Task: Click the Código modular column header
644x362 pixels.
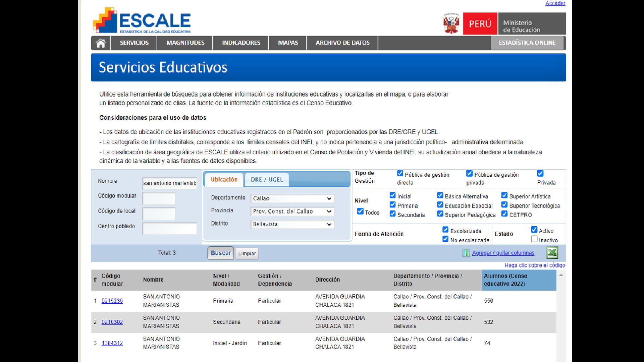Action: pos(112,280)
